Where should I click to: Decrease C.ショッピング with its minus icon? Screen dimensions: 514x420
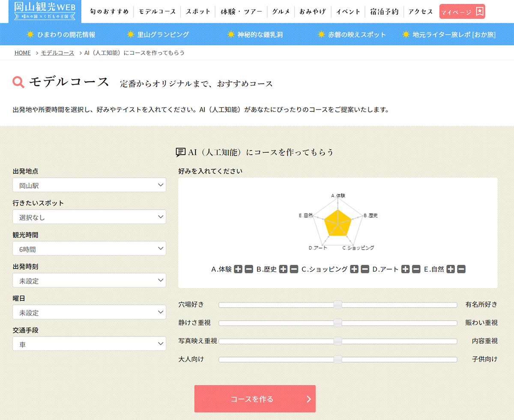[x=365, y=269]
